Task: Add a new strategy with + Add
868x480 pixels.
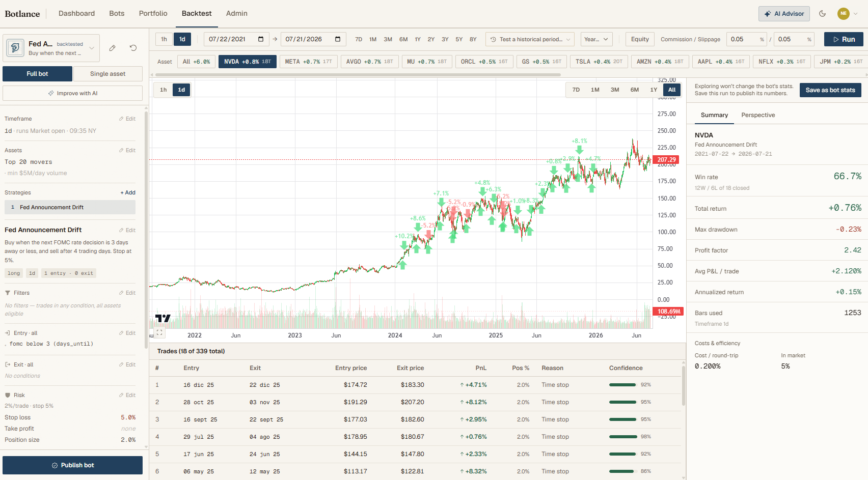Action: point(128,192)
